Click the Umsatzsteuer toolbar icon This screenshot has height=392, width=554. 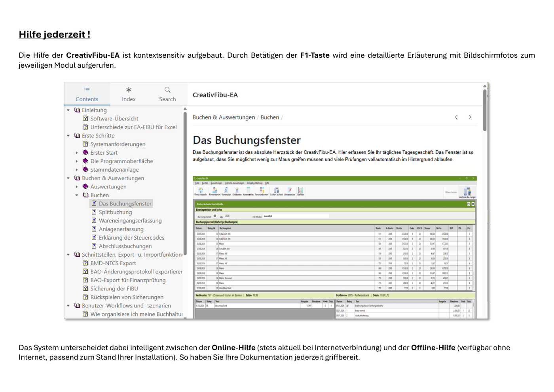point(289,191)
